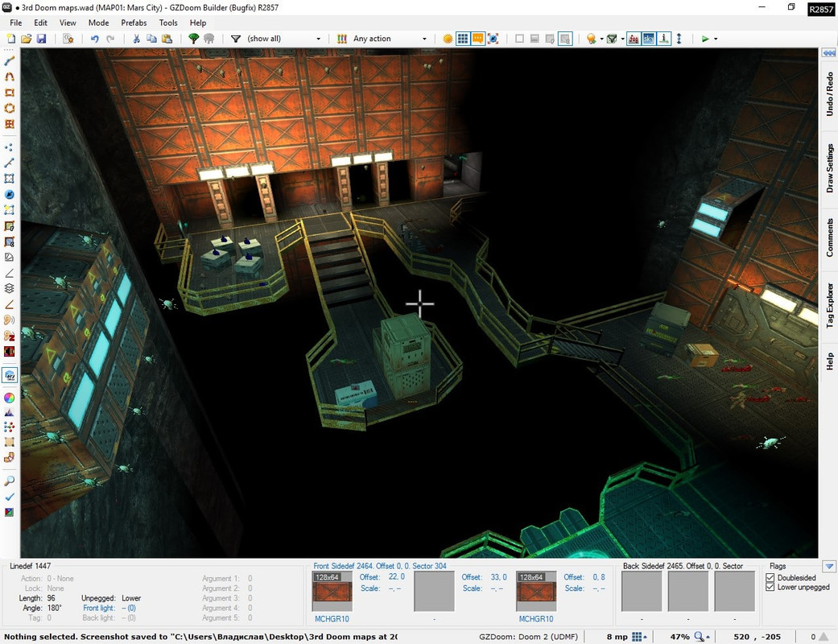
Task: Run map analysis checkmark icon
Action: coord(9,497)
